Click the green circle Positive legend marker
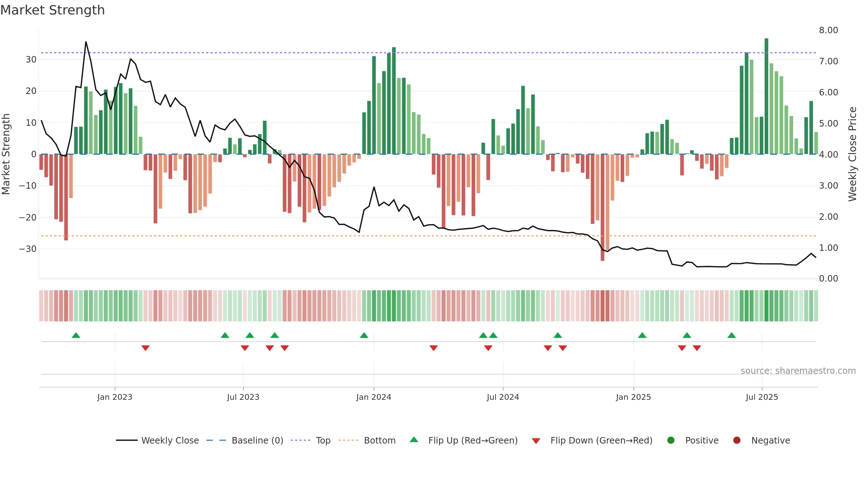868x488 pixels. [x=671, y=440]
